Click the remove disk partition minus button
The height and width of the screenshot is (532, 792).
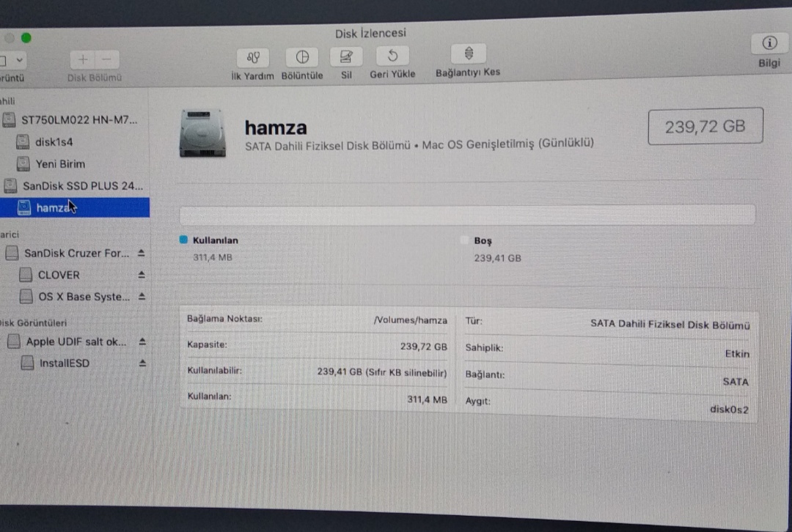[107, 59]
